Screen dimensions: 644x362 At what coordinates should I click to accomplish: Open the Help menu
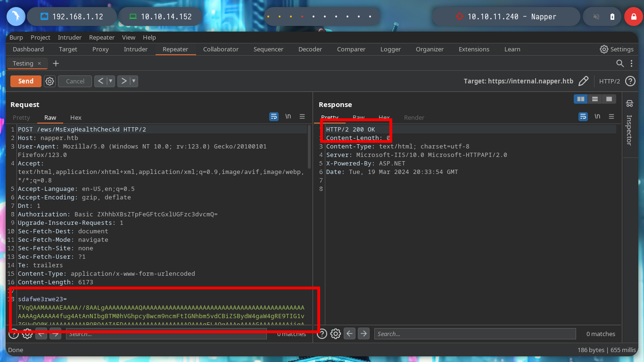(x=149, y=37)
